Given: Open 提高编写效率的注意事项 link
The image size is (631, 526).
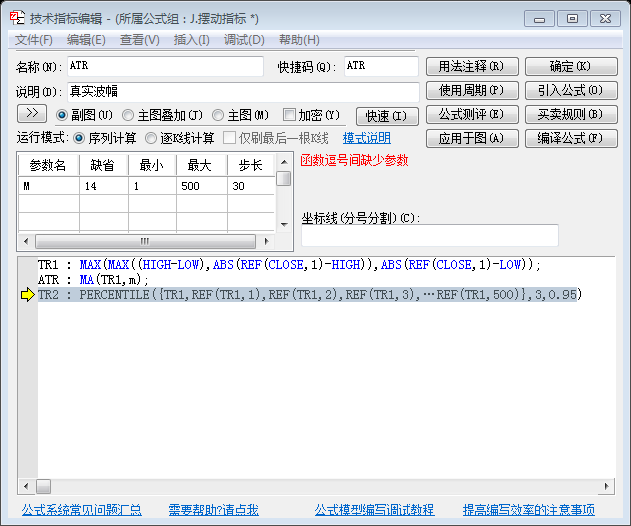Looking at the screenshot, I should point(529,510).
